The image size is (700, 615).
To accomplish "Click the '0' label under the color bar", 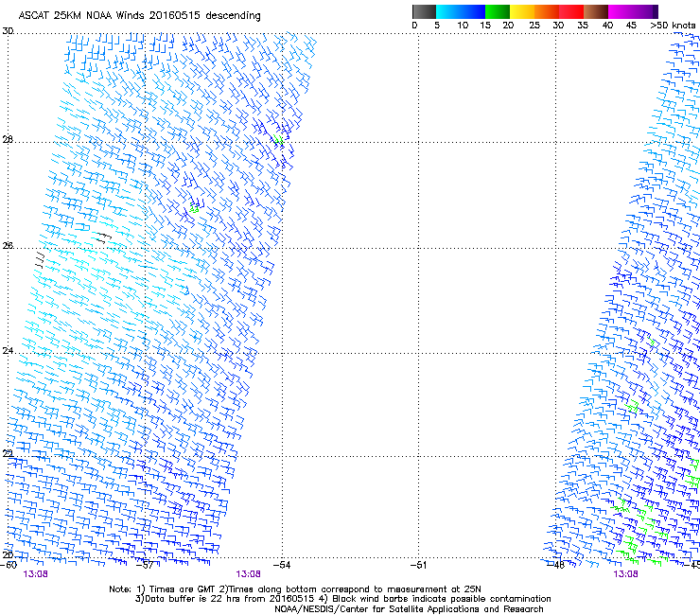I will click(414, 26).
